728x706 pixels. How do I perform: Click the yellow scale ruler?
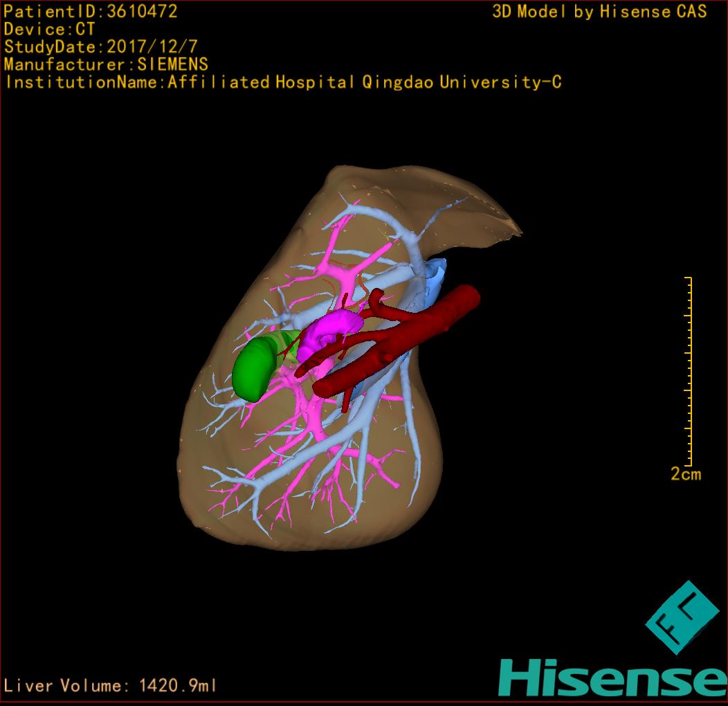(689, 371)
